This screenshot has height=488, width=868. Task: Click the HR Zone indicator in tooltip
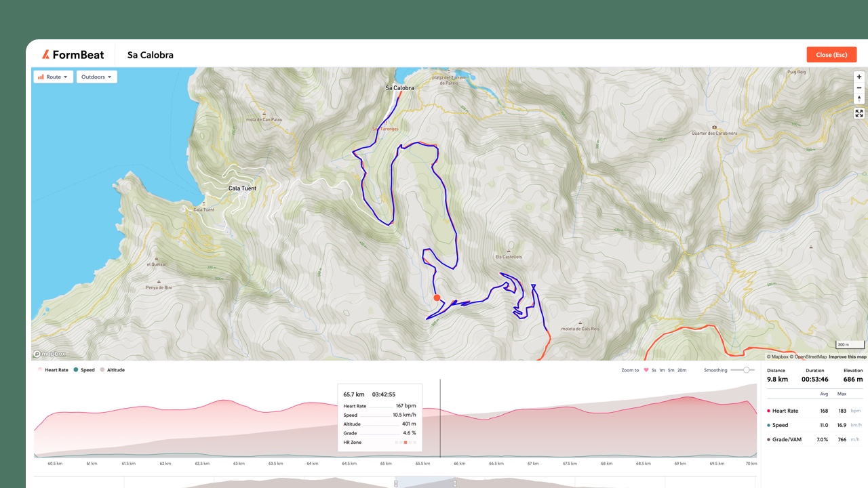(x=406, y=443)
